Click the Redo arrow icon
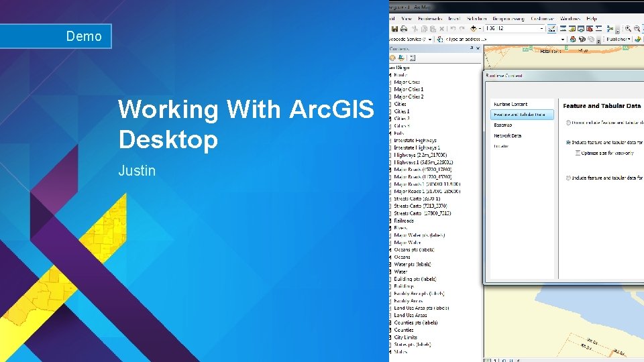The width and height of the screenshot is (644, 362). tap(462, 29)
